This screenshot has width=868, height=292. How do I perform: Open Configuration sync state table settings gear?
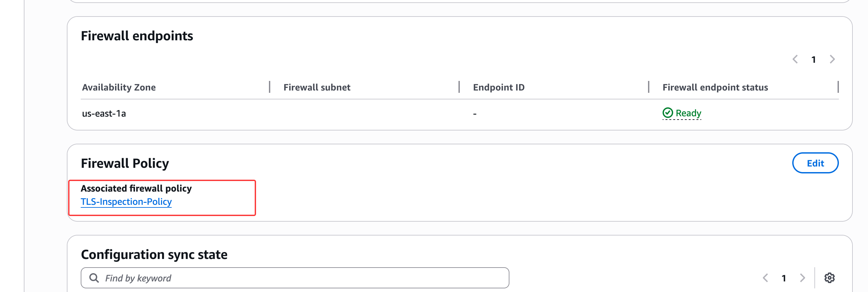coord(829,278)
